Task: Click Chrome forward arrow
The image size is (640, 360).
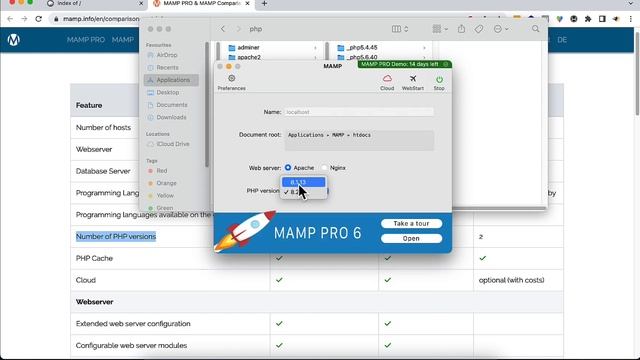Action: [x=24, y=19]
